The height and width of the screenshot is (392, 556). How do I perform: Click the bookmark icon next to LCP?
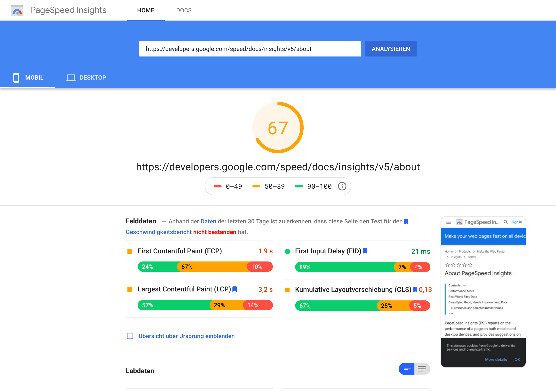[234, 289]
